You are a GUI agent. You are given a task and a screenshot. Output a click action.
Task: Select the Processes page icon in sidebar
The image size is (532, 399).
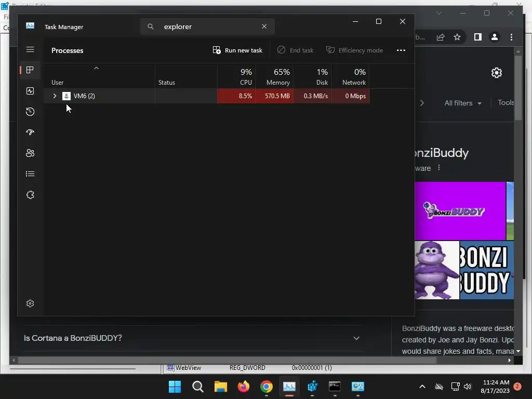pyautogui.click(x=30, y=70)
